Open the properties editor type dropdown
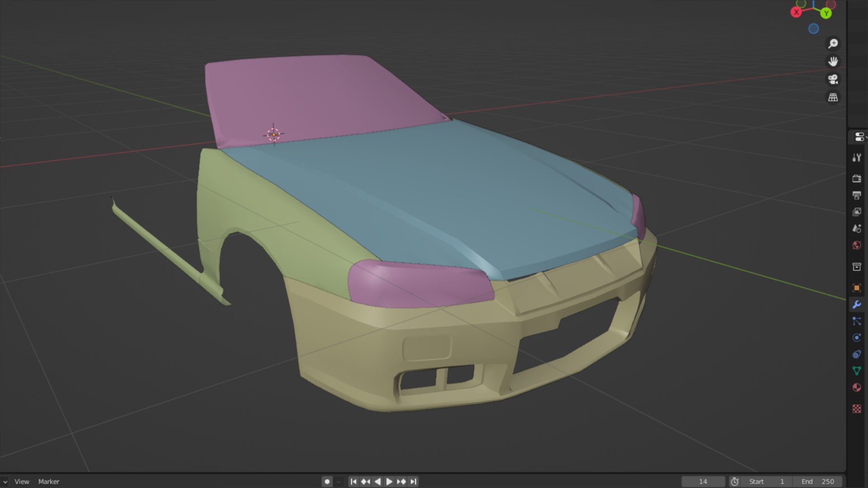868x488 pixels. [859, 137]
